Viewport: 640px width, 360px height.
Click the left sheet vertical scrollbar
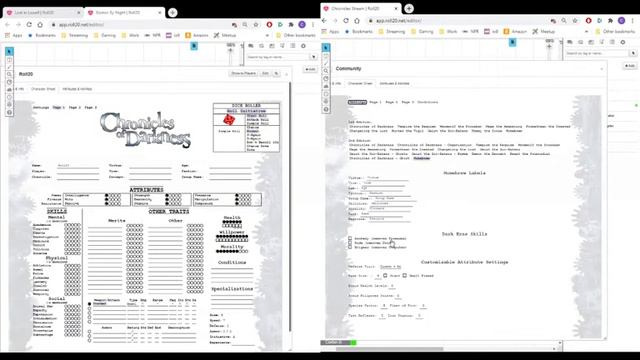pos(290,206)
